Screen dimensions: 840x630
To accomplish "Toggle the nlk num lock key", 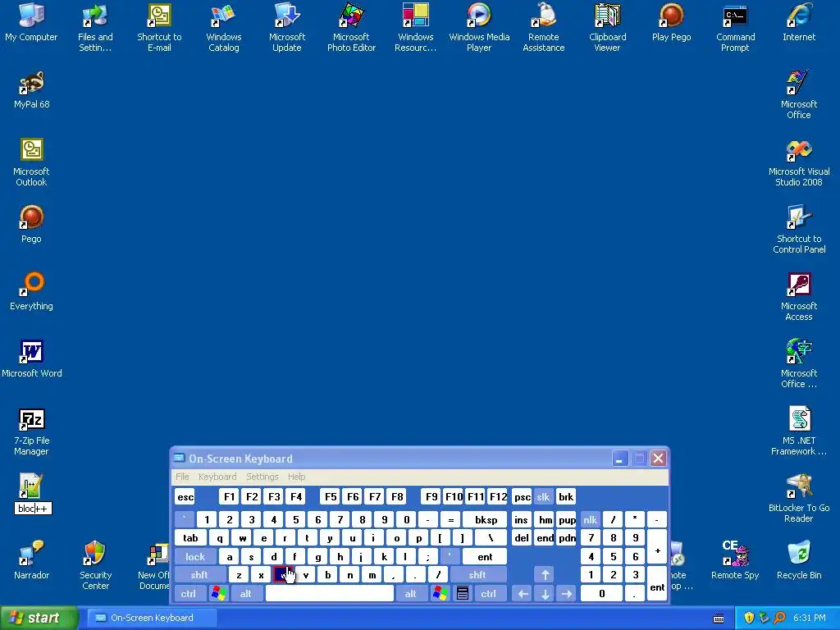I will pos(590,519).
